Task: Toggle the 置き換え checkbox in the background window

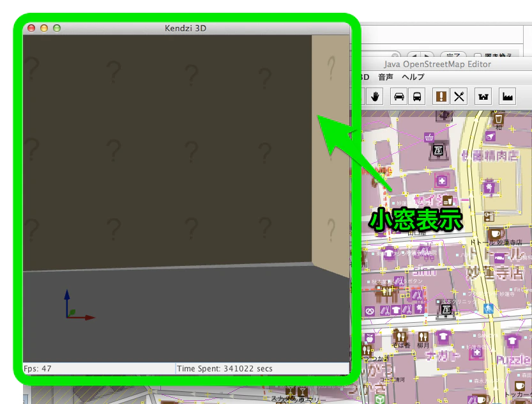Action: [x=477, y=56]
